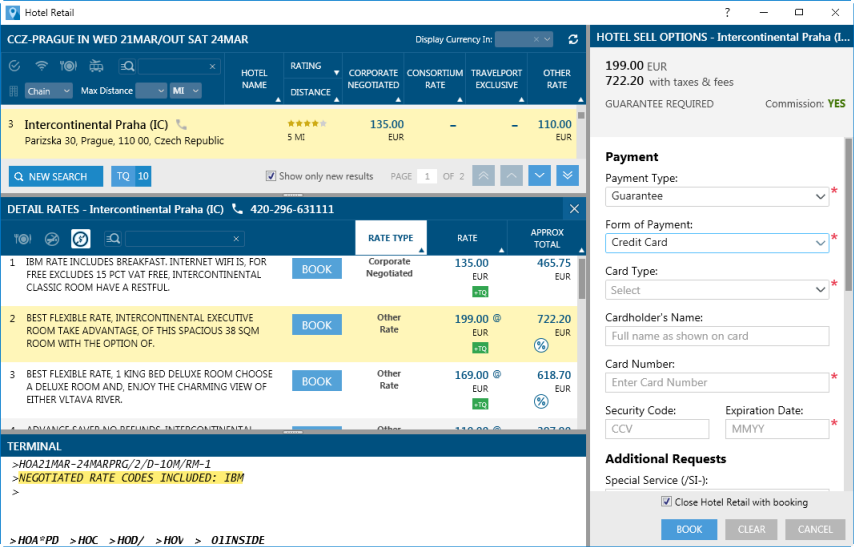Toggle the Show only new results checkbox

click(x=271, y=176)
